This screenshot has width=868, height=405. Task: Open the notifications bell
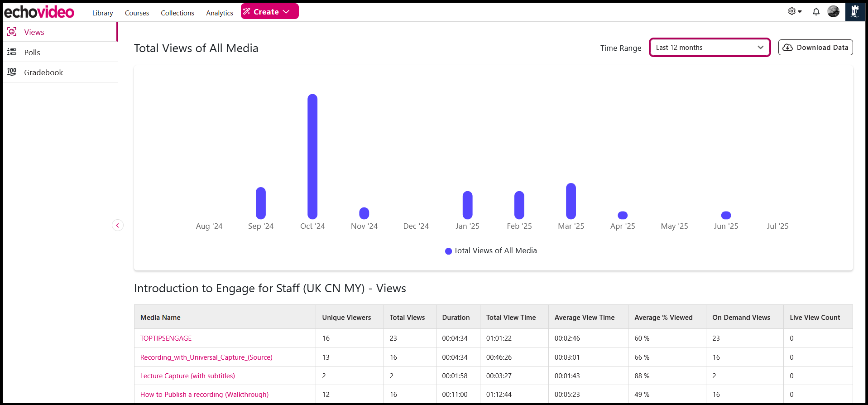[x=816, y=12]
